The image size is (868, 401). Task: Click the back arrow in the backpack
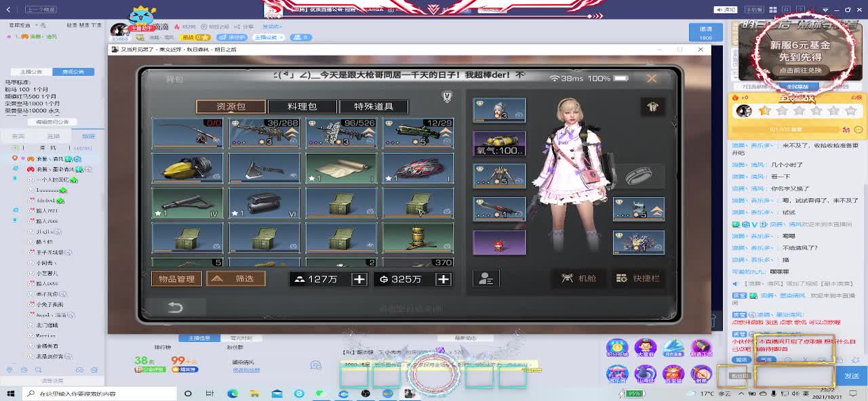click(176, 308)
